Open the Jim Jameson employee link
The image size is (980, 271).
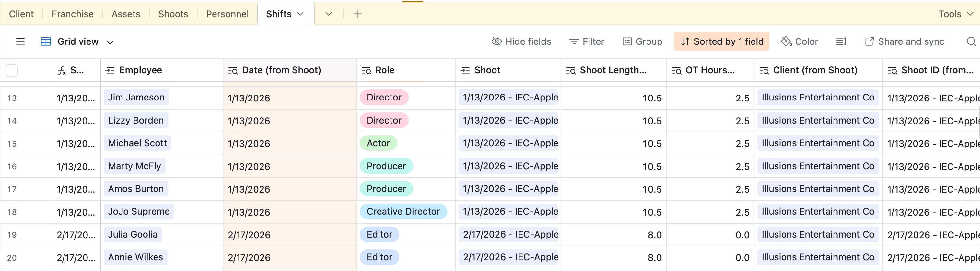point(136,98)
